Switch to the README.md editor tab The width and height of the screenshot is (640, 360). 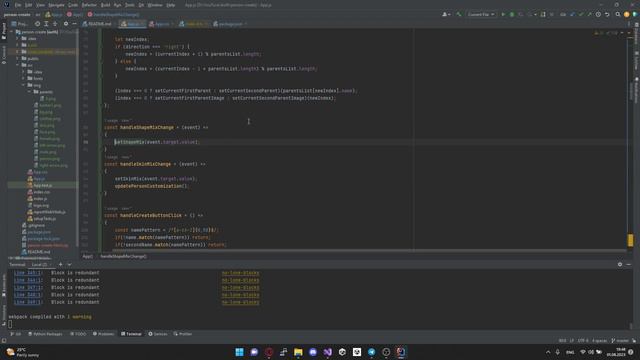[97, 24]
